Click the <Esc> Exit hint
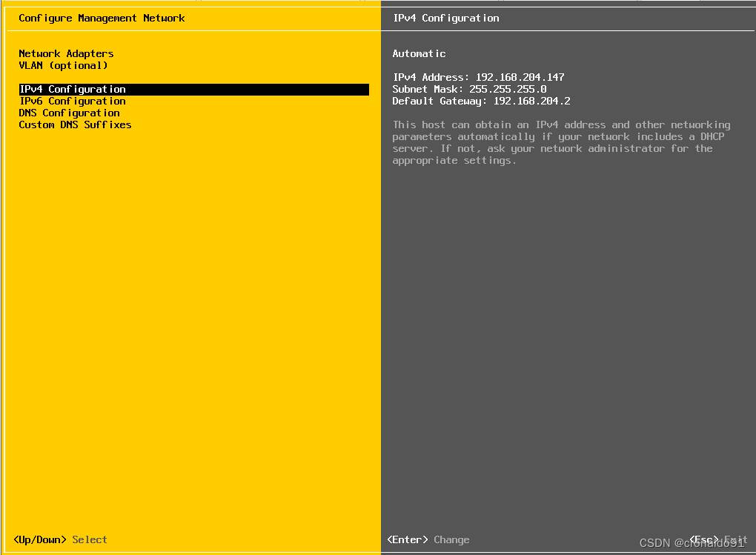The width and height of the screenshot is (756, 555). click(717, 539)
